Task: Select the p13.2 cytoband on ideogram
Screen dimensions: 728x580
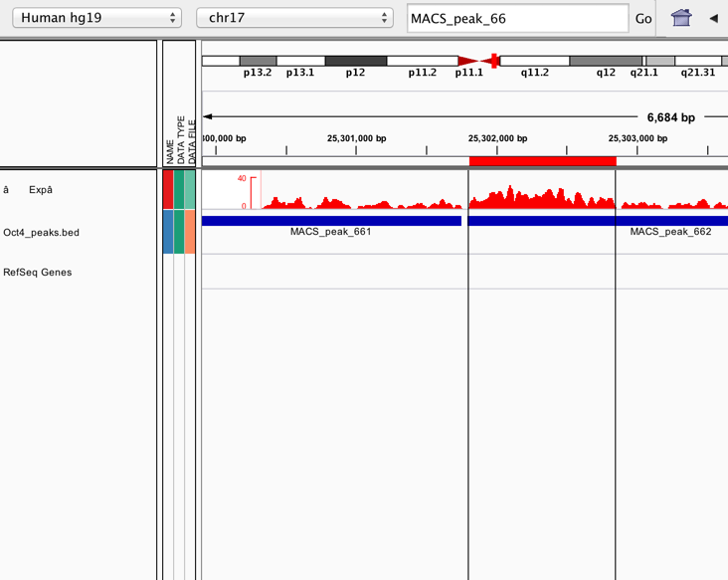Action: 259,61
